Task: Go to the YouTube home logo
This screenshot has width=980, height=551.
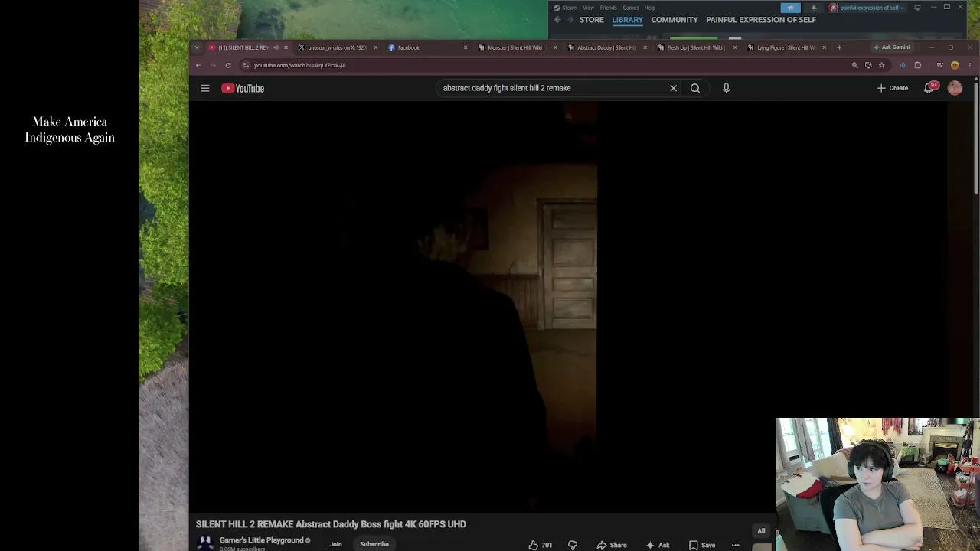Action: [x=243, y=88]
